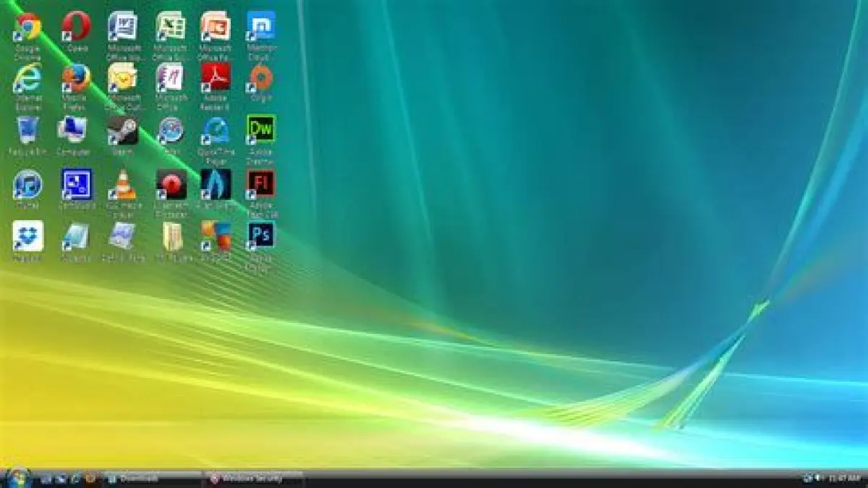This screenshot has height=488, width=868.
Task: Launch Steam from the desktop
Action: 122,131
